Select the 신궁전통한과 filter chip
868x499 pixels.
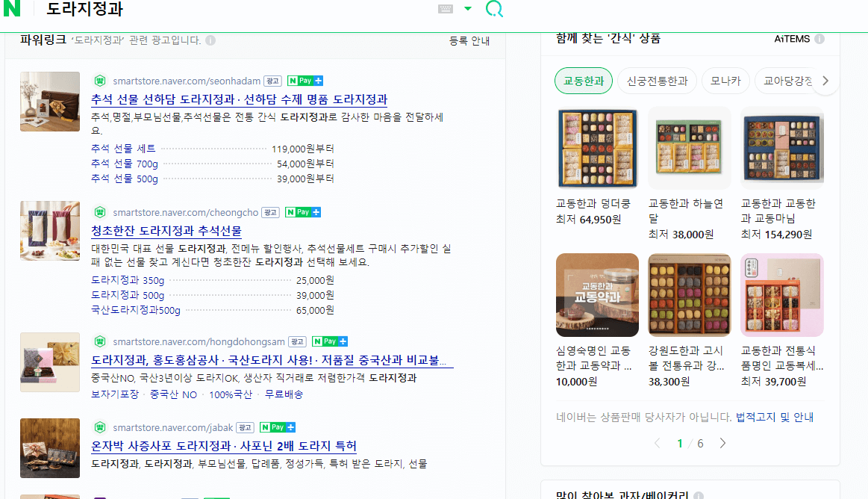657,81
